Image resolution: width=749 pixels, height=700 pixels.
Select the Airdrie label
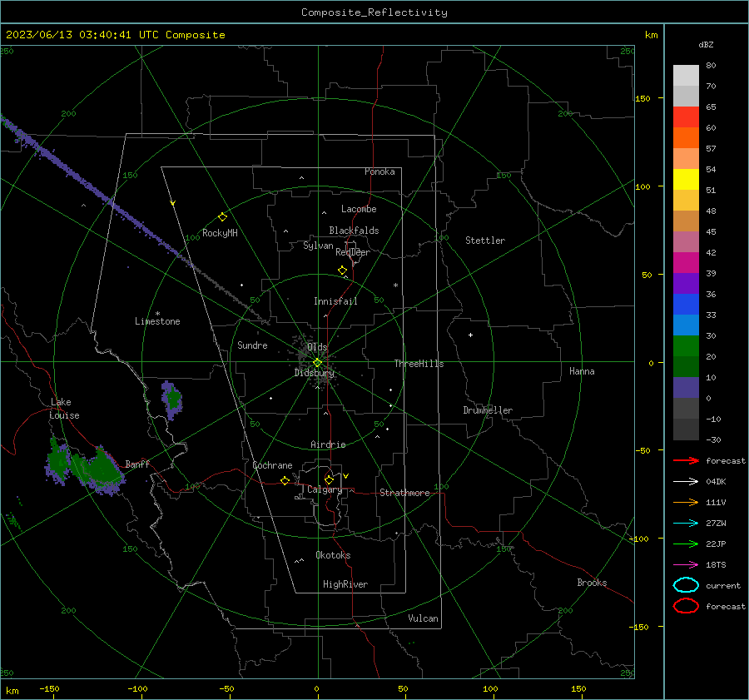[328, 444]
